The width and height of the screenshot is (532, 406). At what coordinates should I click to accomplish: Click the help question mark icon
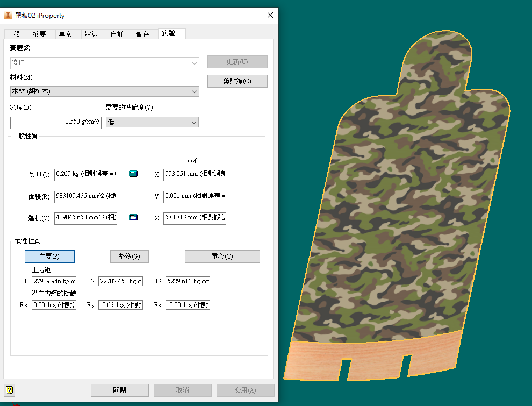point(10,390)
